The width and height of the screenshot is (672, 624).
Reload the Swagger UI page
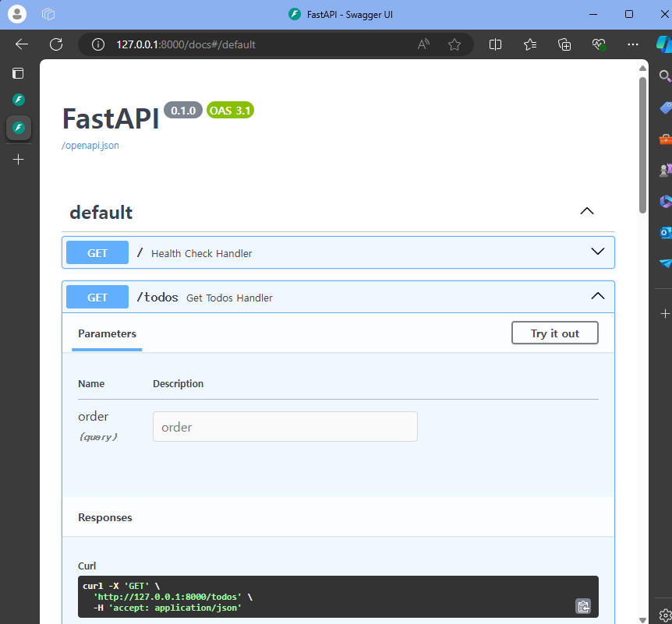56,44
